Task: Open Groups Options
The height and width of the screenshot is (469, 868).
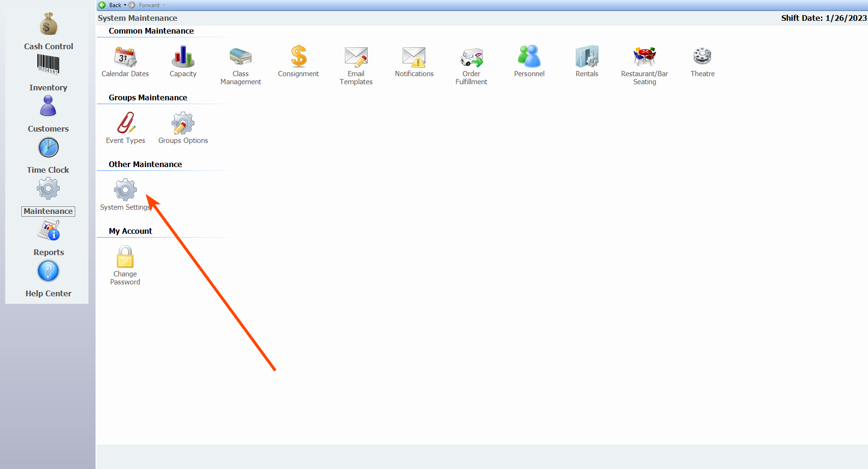Action: click(183, 124)
